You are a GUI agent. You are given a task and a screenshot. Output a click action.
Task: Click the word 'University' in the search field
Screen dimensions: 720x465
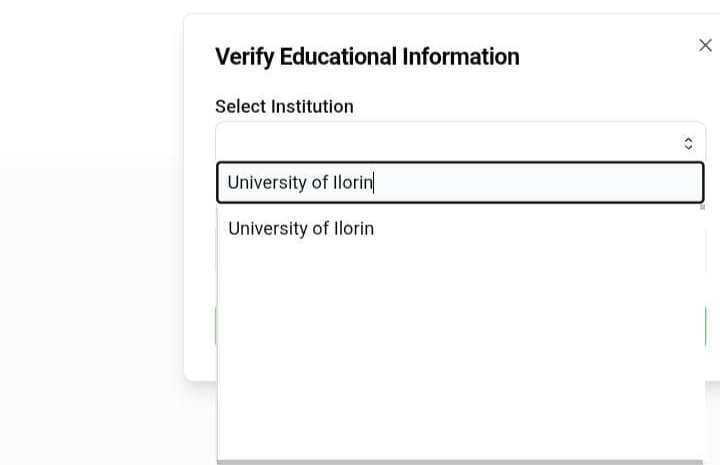[x=267, y=183]
